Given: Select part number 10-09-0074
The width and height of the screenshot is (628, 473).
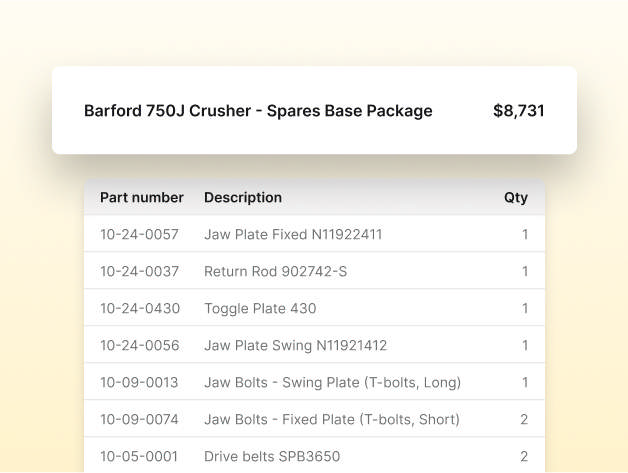Looking at the screenshot, I should coord(139,420).
